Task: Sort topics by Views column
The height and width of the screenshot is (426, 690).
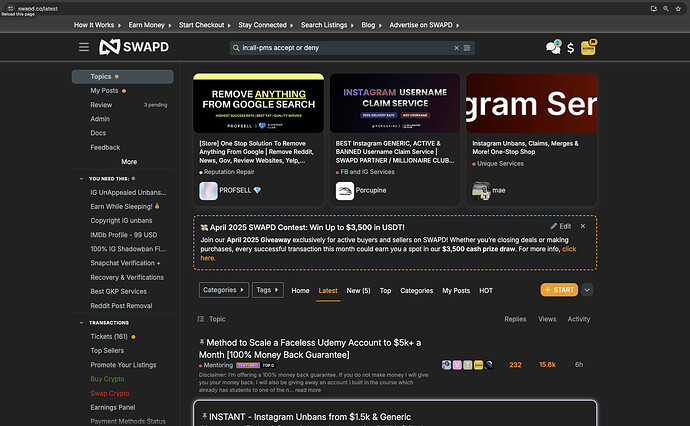Action: (x=547, y=319)
